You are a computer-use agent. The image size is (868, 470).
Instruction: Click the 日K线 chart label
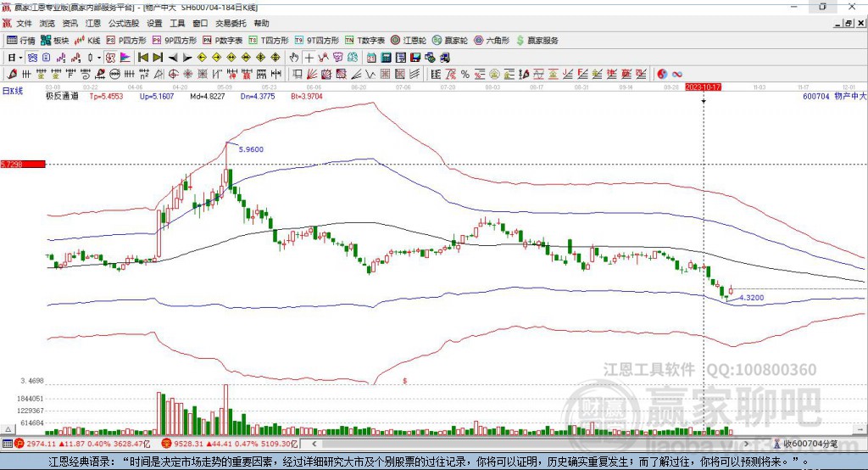point(13,91)
